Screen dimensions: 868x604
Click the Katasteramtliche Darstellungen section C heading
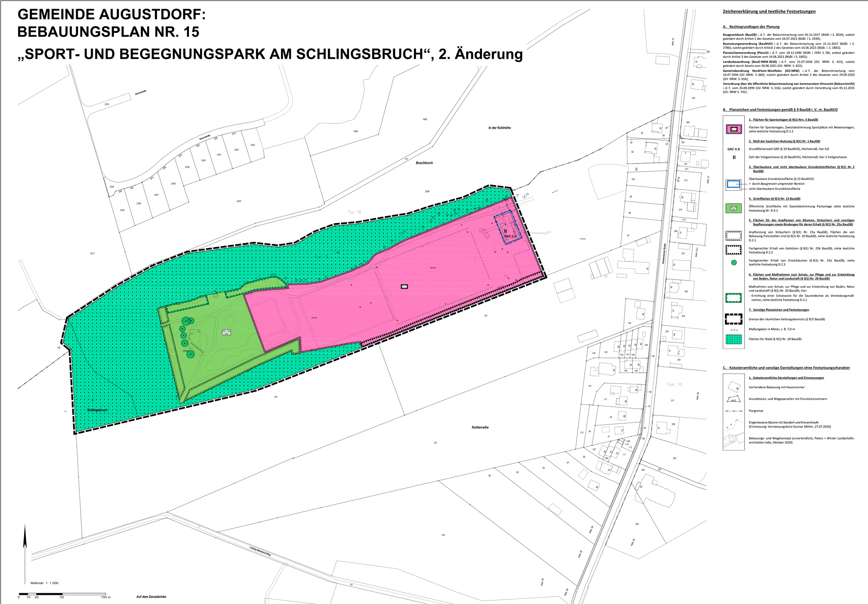point(786,368)
